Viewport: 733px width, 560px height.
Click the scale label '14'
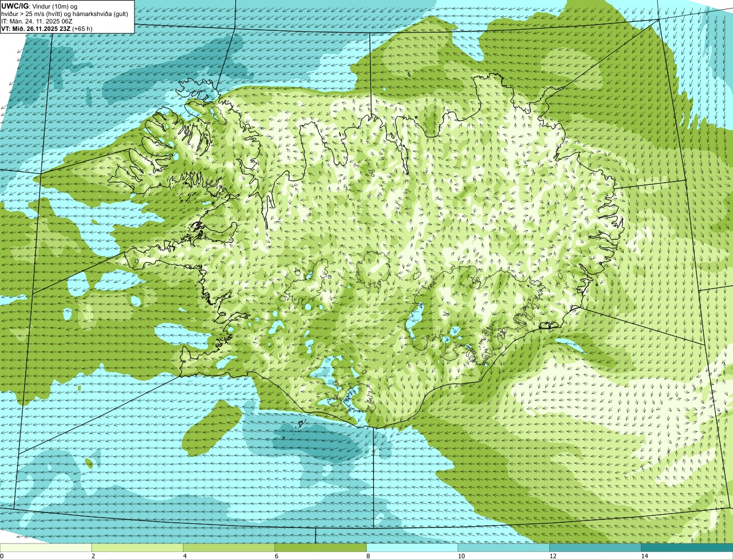(x=644, y=556)
